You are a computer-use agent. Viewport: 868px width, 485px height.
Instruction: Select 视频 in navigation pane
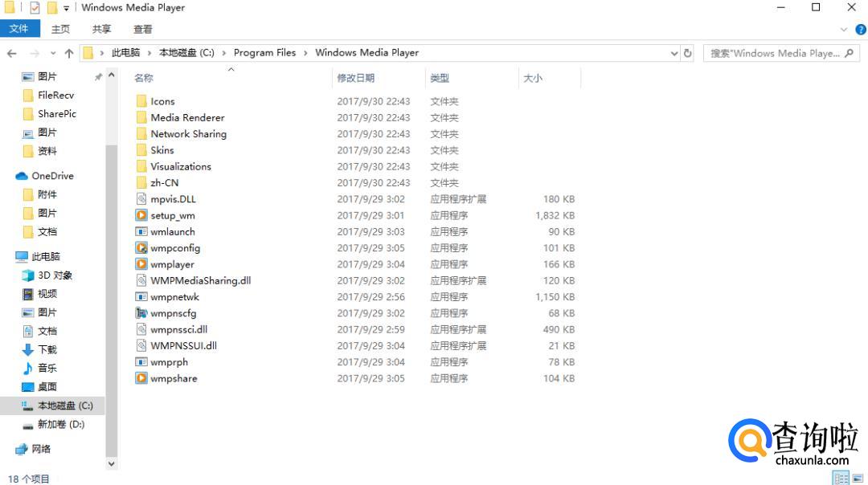pyautogui.click(x=47, y=294)
